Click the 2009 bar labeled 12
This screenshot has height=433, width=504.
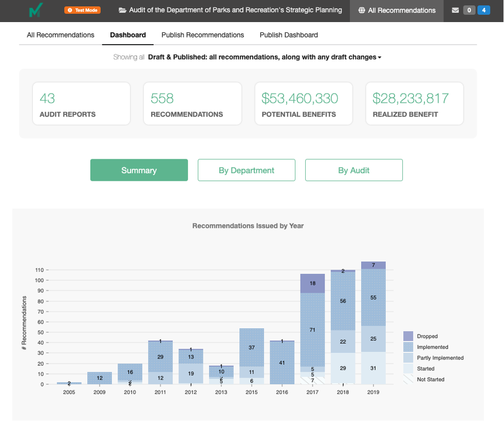pos(100,378)
